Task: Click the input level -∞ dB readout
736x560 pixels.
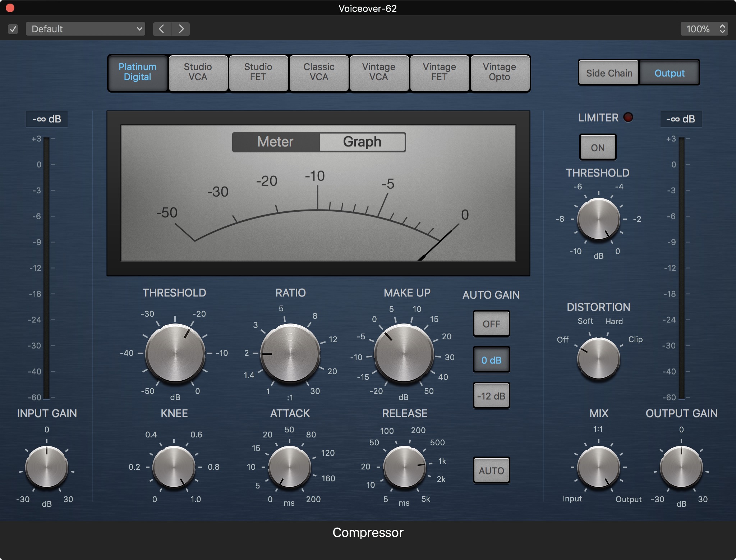Action: [47, 119]
